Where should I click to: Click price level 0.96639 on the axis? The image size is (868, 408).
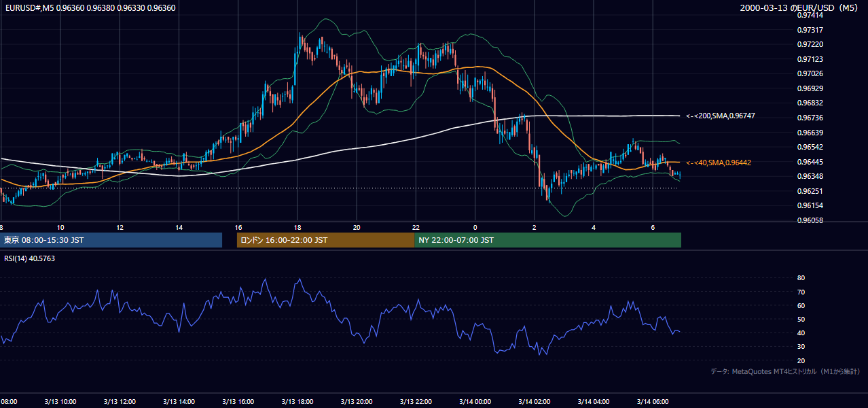click(x=811, y=133)
